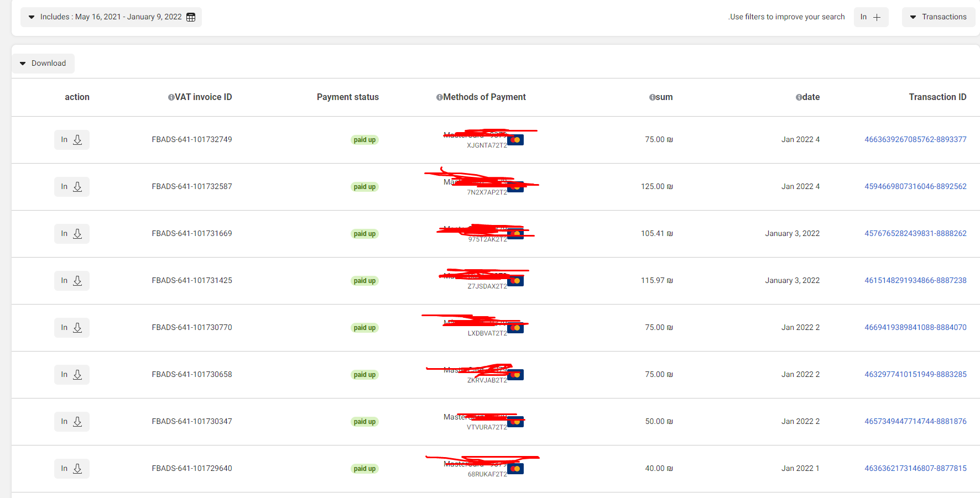The height and width of the screenshot is (498, 980).
Task: Select the 115.97 sum amount
Action: point(656,281)
